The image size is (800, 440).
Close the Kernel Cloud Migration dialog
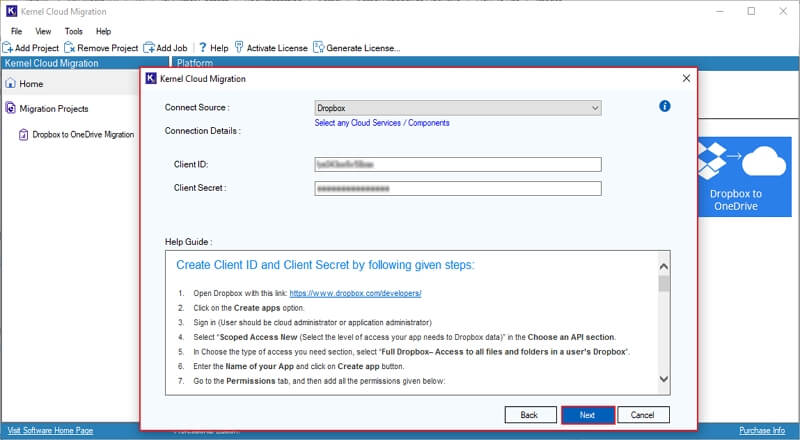coord(686,78)
